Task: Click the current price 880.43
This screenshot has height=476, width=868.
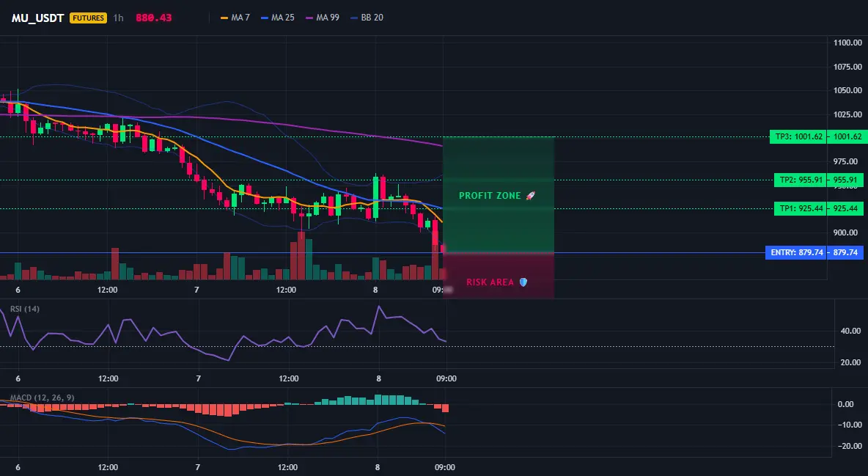Action: pos(153,18)
